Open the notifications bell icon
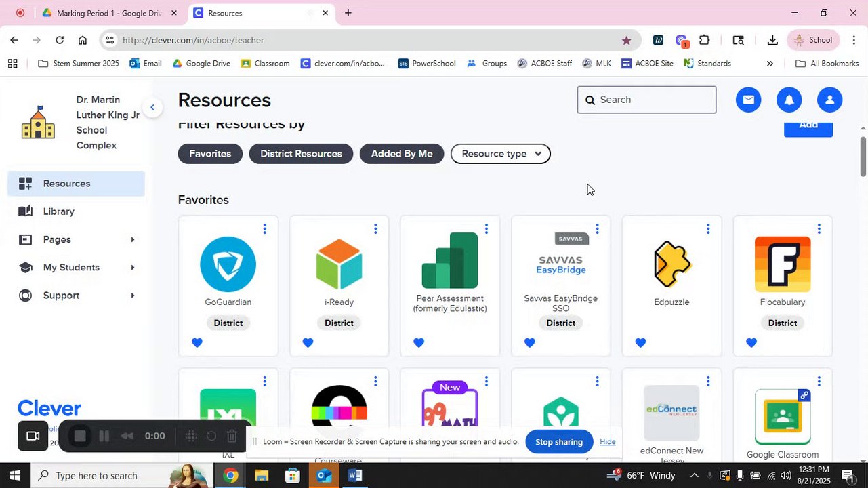 pos(789,100)
